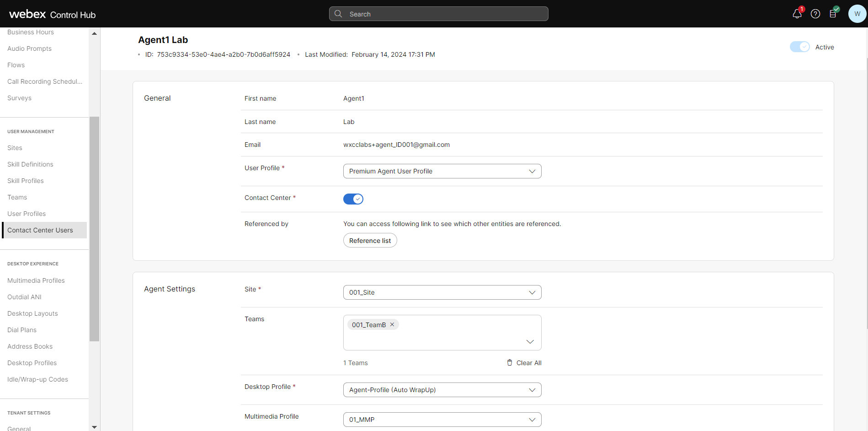Open User Profiles in sidebar

(27, 214)
